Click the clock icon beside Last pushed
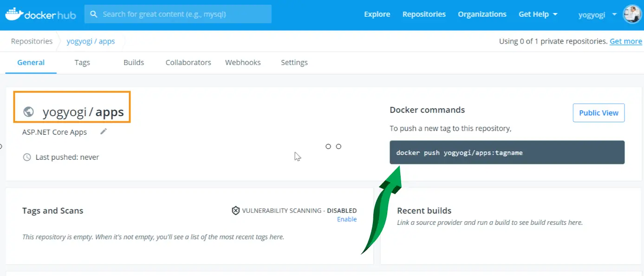 pos(27,157)
